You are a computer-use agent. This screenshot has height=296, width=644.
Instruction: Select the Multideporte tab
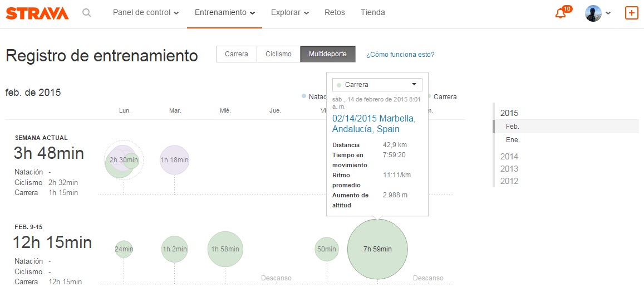(328, 54)
